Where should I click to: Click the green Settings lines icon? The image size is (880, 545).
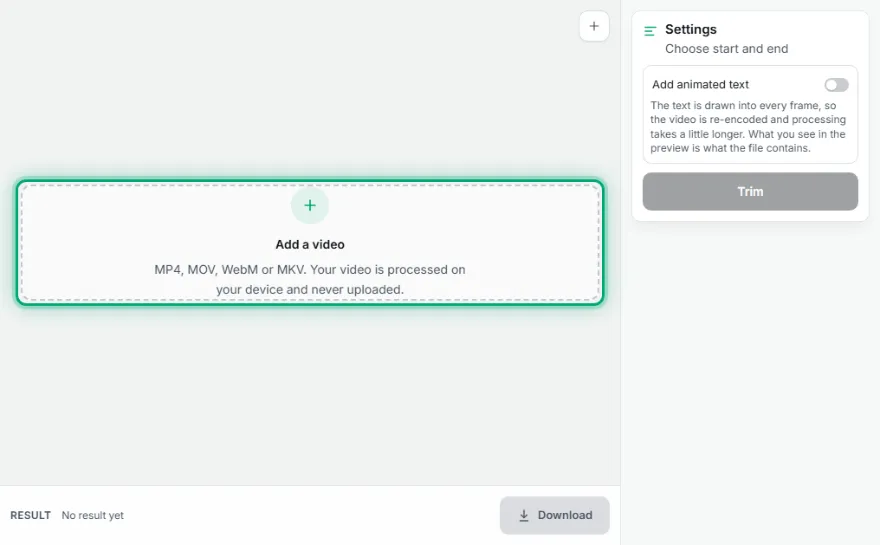[x=650, y=31]
